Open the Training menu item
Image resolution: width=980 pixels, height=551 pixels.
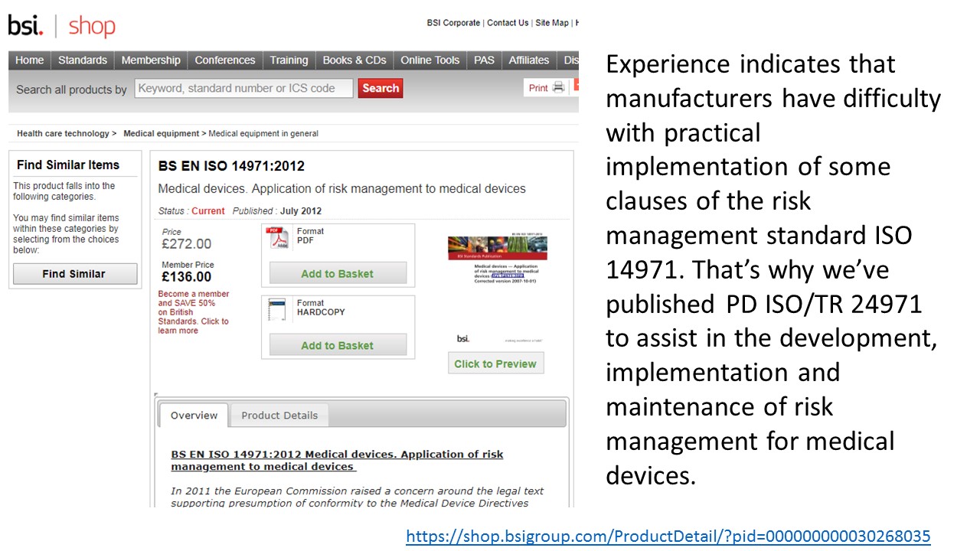pos(289,60)
